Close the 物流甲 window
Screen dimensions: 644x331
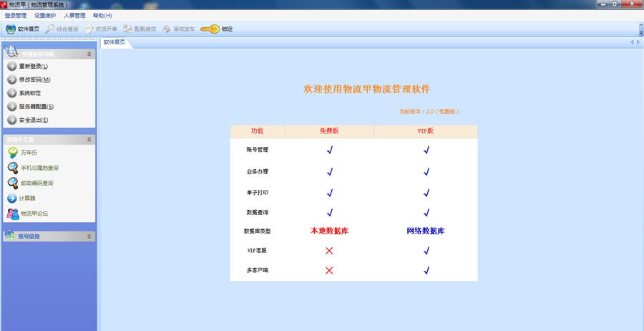tap(632, 4)
